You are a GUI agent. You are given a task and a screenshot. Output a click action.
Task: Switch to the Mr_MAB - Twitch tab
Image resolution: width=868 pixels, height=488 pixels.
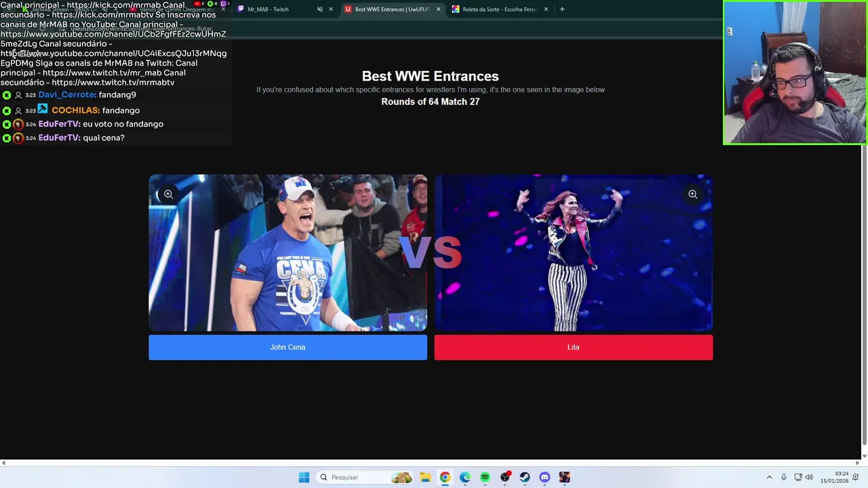[x=268, y=9]
